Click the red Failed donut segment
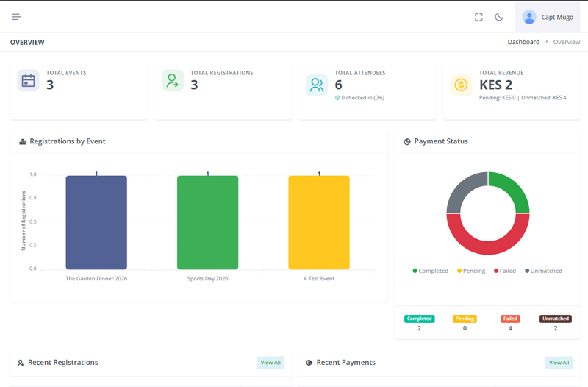This screenshot has height=387, width=588. point(488,247)
